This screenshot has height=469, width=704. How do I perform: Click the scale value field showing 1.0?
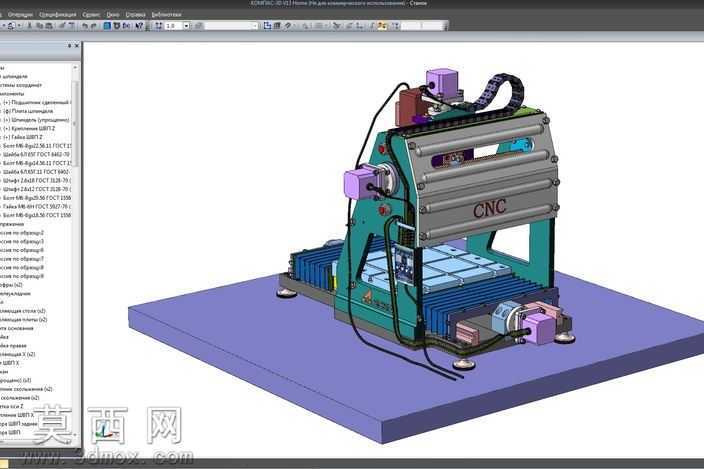(x=174, y=26)
